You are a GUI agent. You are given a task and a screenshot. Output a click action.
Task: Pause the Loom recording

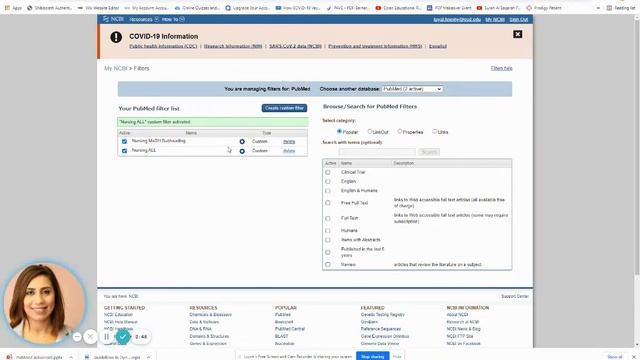coord(107,337)
